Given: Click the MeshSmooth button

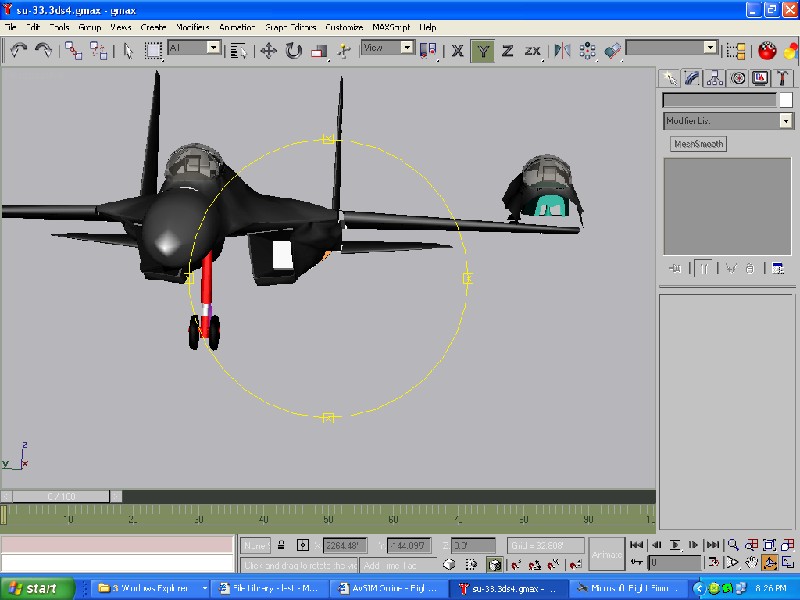Looking at the screenshot, I should pos(698,144).
